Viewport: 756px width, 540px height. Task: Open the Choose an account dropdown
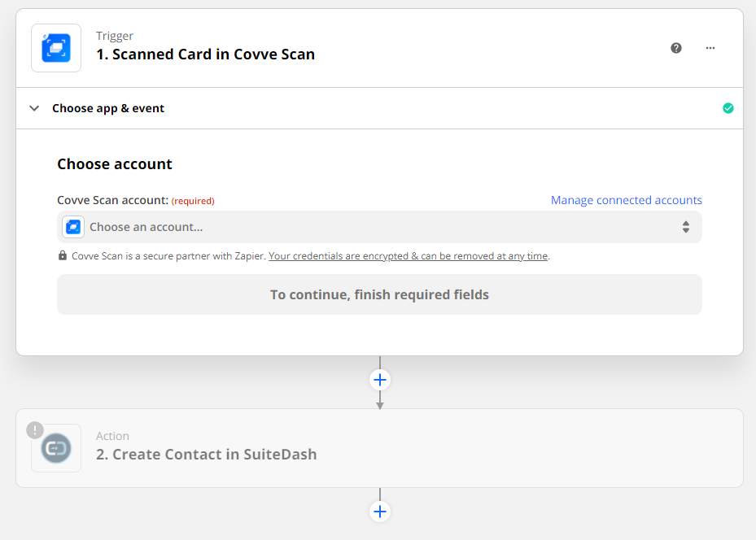coord(379,227)
